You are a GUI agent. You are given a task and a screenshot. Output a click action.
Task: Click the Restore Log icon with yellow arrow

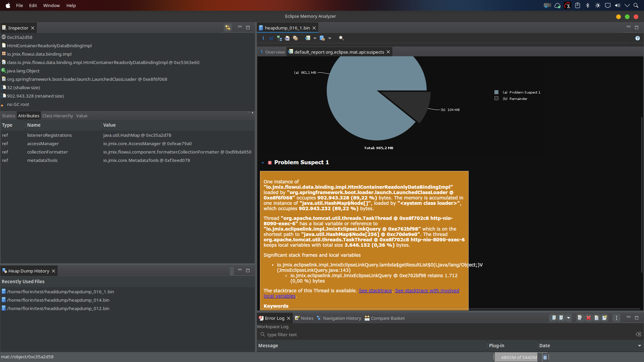click(x=604, y=318)
